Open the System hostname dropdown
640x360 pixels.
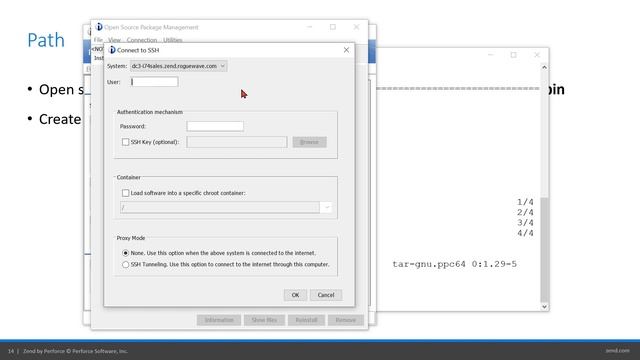tap(178, 66)
